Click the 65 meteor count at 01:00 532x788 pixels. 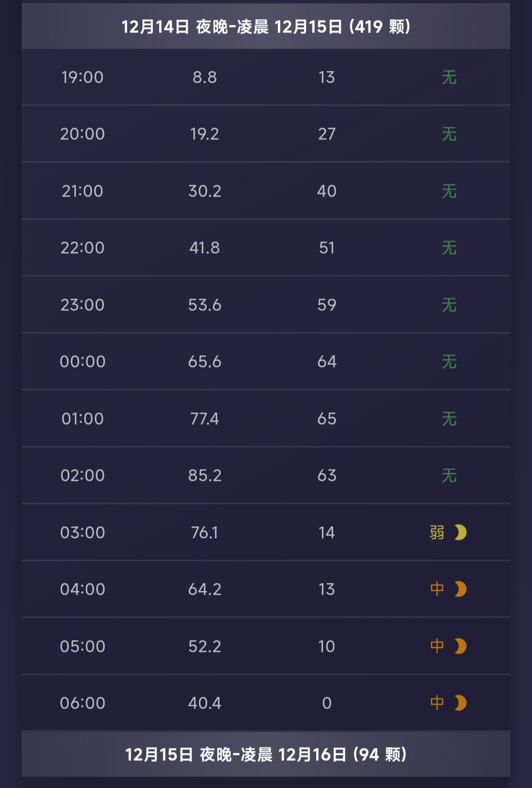tap(327, 419)
